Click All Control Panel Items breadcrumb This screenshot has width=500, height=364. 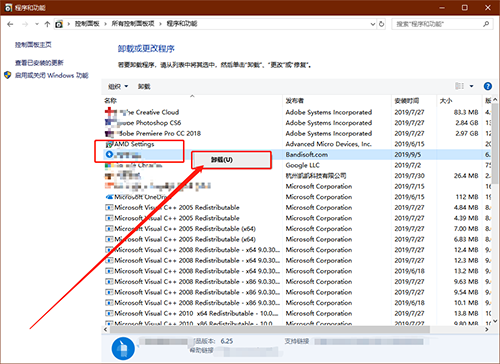pos(133,24)
